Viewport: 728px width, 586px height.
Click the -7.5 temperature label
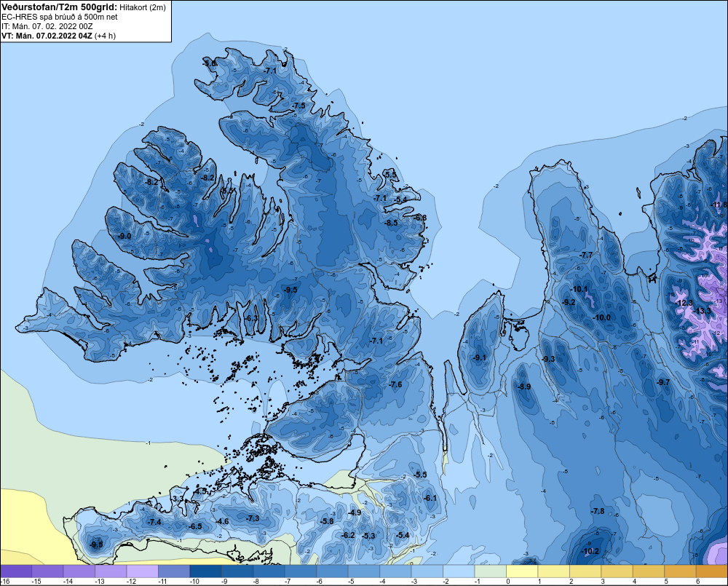[x=299, y=106]
